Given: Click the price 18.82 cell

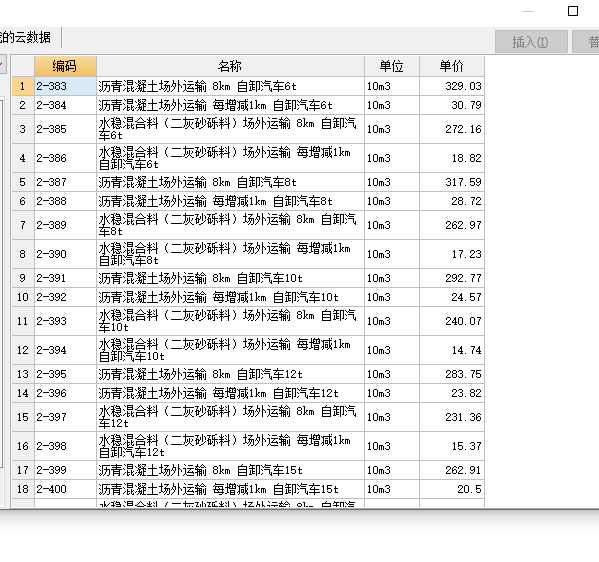Looking at the screenshot, I should pyautogui.click(x=452, y=158).
